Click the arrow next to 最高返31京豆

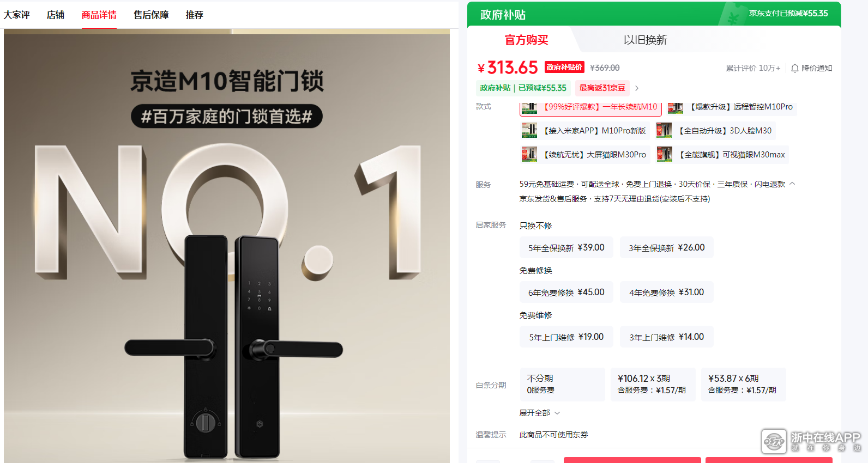pos(637,88)
